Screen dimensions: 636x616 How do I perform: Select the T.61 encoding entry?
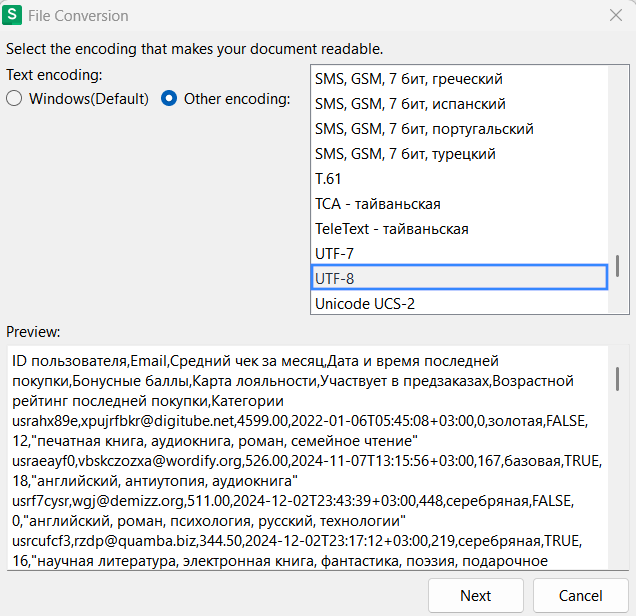(459, 179)
